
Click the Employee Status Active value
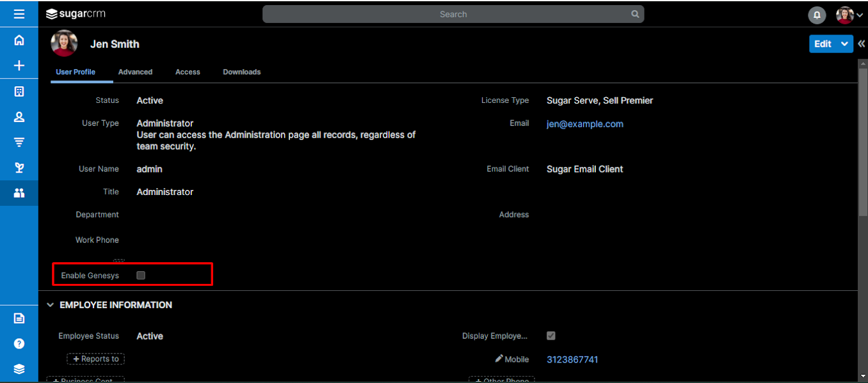pyautogui.click(x=150, y=336)
